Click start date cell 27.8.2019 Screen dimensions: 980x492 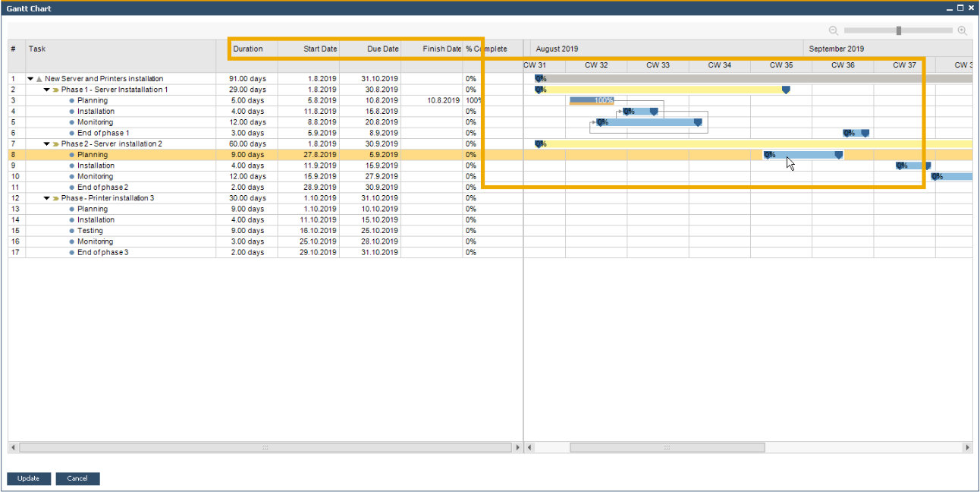pyautogui.click(x=309, y=155)
